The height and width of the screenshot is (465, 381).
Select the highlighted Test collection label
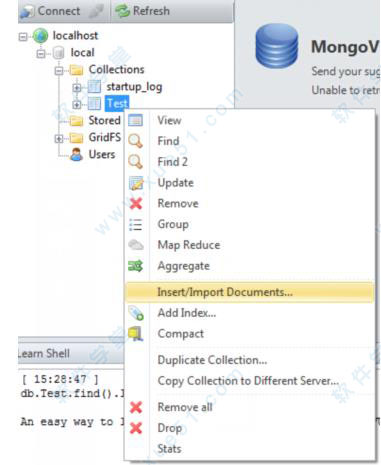117,104
